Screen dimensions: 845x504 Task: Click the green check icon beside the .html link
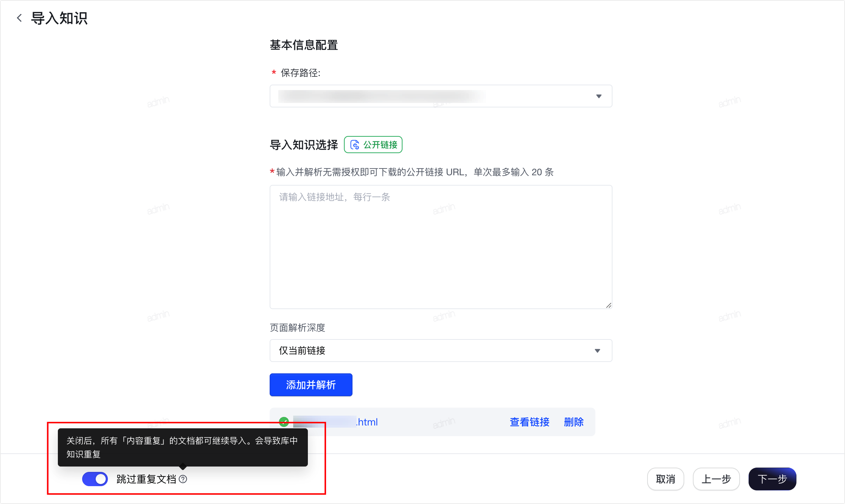tap(284, 422)
